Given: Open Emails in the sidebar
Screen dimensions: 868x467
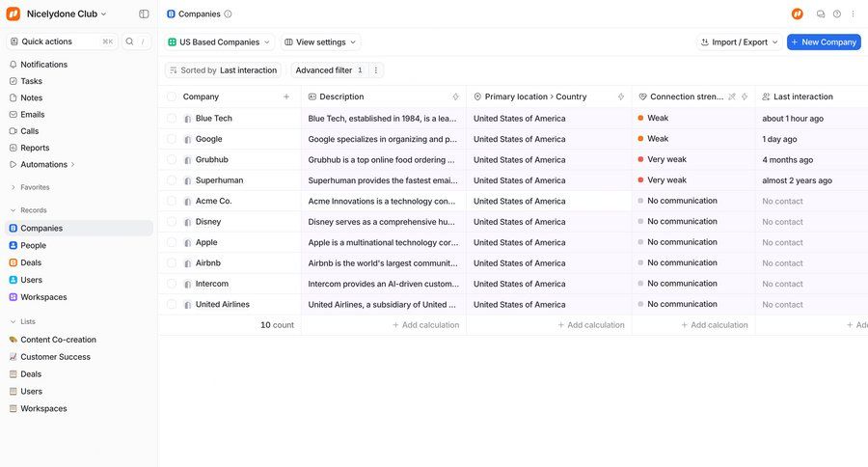Looking at the screenshot, I should click(x=27, y=114).
